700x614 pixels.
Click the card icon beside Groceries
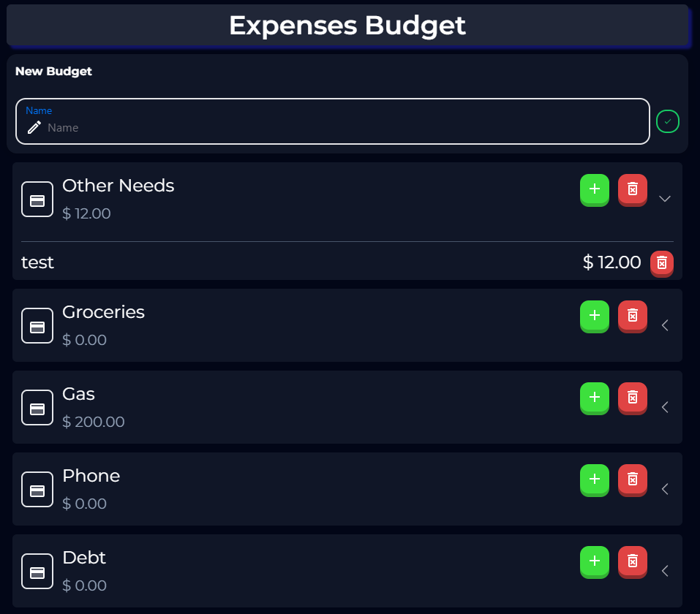click(37, 325)
